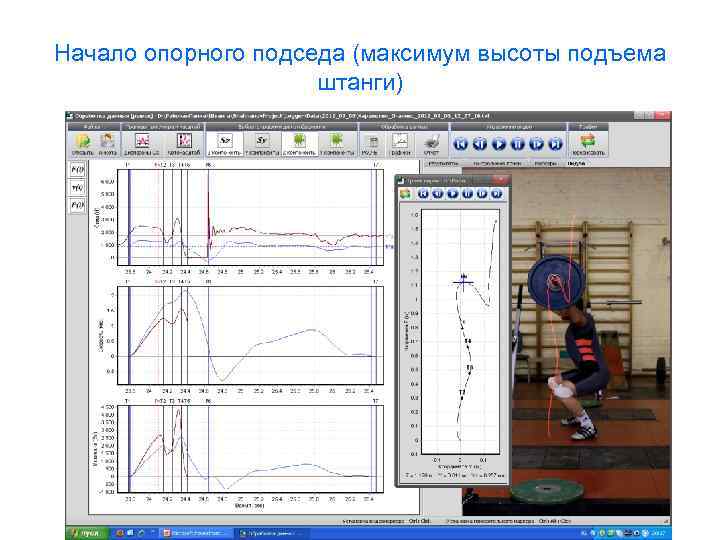Screen dimensions: 720x540
Task: Click the report printer toolbar icon
Action: [x=431, y=144]
